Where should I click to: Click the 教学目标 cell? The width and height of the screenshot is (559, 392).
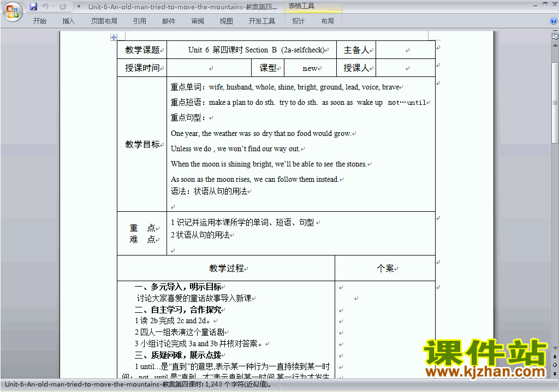(142, 144)
